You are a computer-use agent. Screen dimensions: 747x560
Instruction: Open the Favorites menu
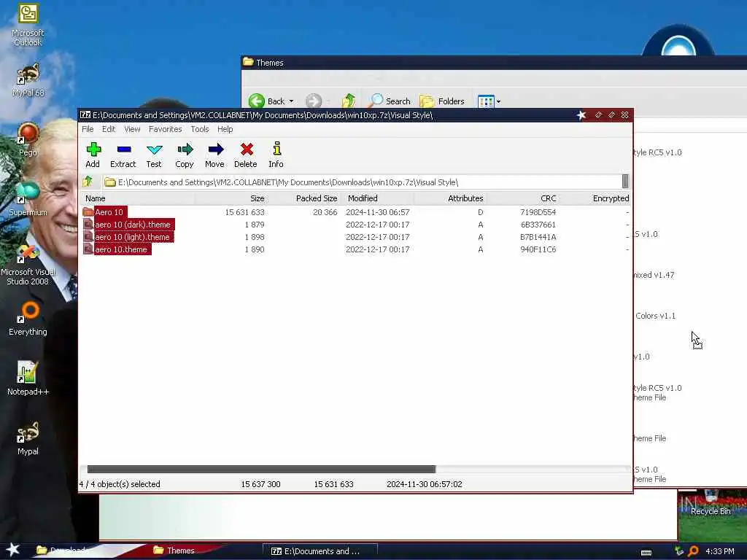tap(166, 129)
